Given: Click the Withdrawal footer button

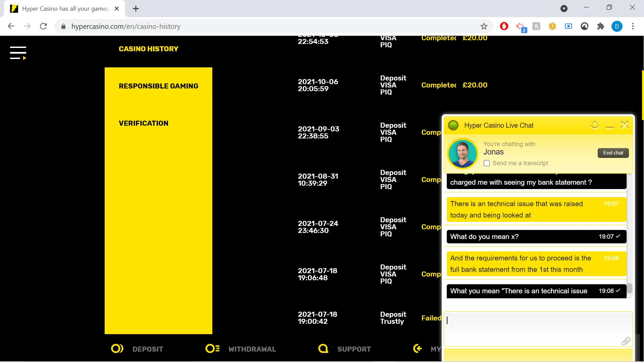Looking at the screenshot, I should (252, 349).
